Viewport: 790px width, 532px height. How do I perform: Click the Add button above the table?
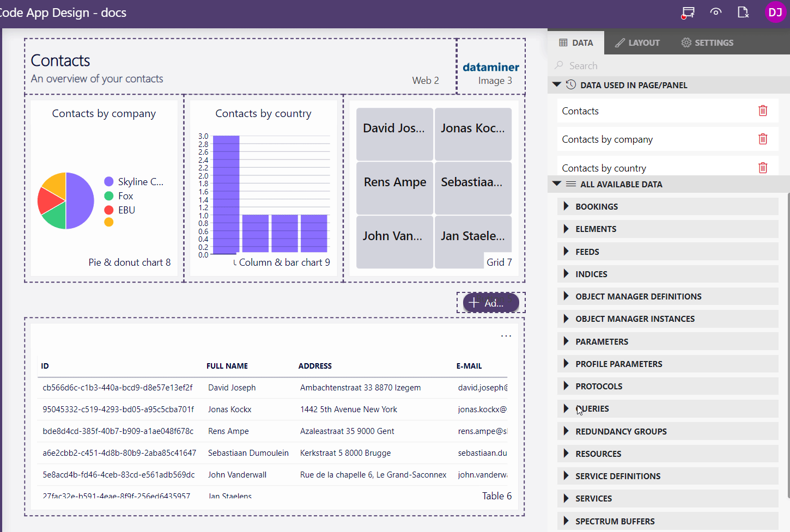490,303
